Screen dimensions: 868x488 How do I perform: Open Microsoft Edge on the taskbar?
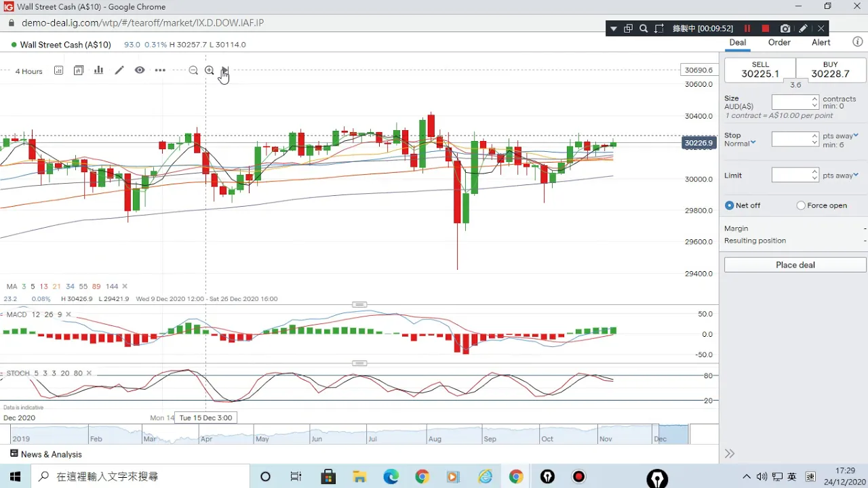click(391, 476)
